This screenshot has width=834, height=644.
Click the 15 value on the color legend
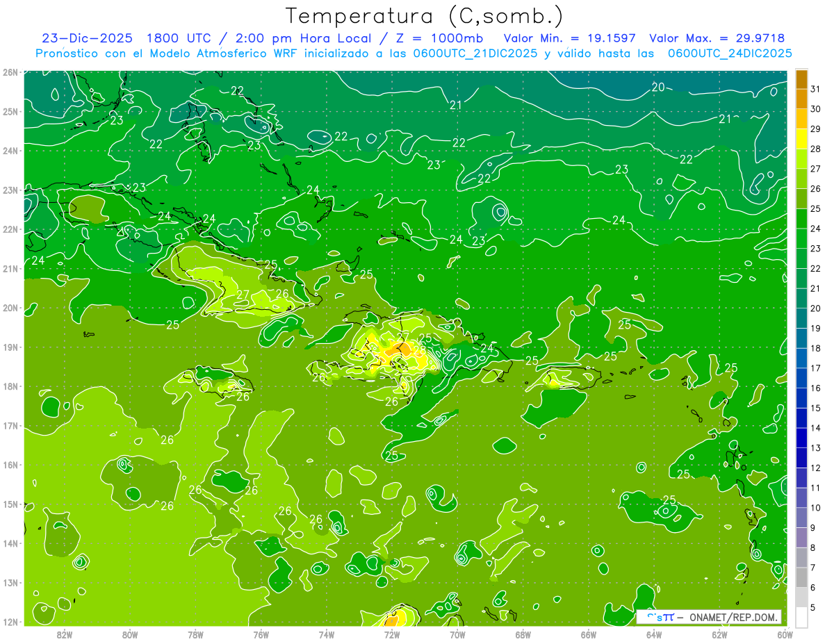click(816, 408)
